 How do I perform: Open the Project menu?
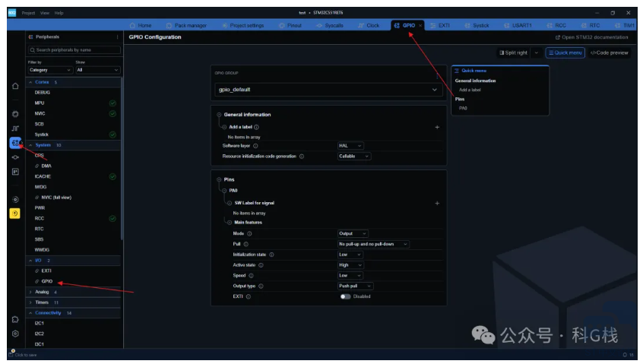coord(28,13)
